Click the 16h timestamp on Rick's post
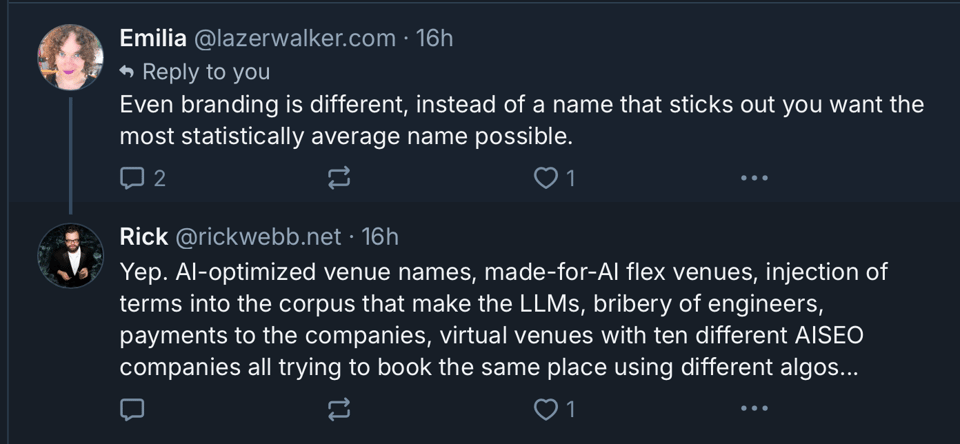This screenshot has height=444, width=960. tap(380, 237)
